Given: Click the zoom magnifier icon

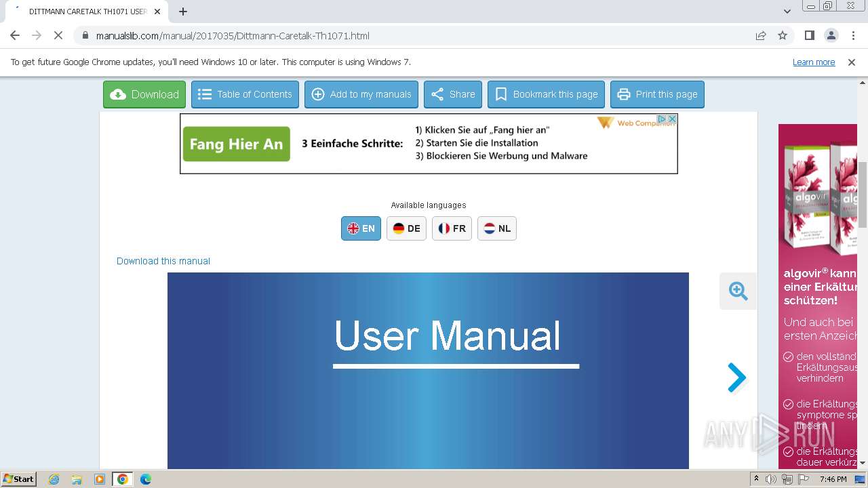Looking at the screenshot, I should (738, 291).
